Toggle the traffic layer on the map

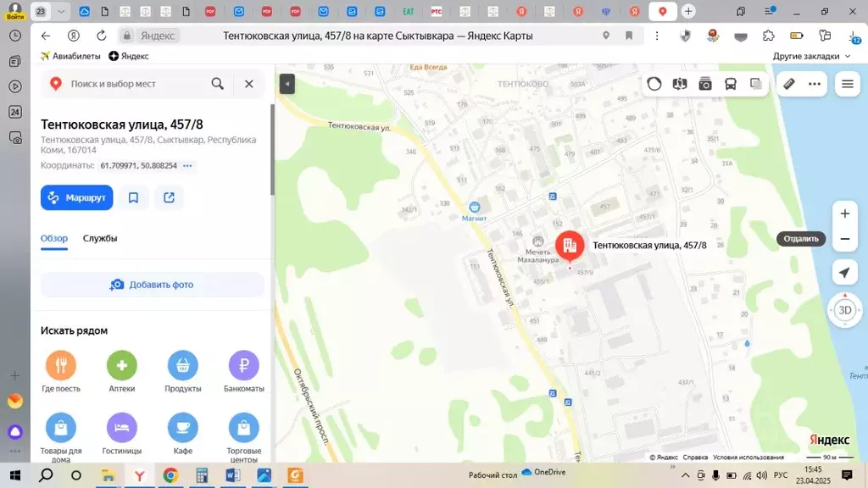654,84
